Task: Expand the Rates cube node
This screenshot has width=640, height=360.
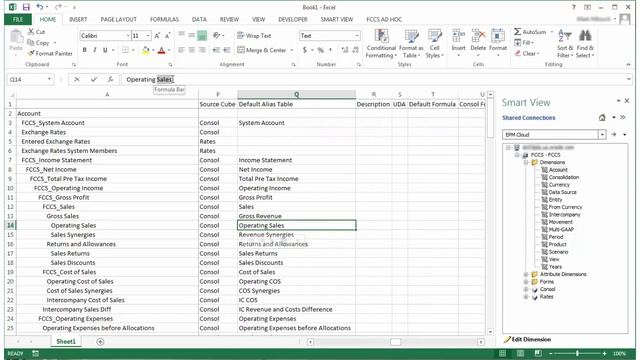Action: coord(526,297)
